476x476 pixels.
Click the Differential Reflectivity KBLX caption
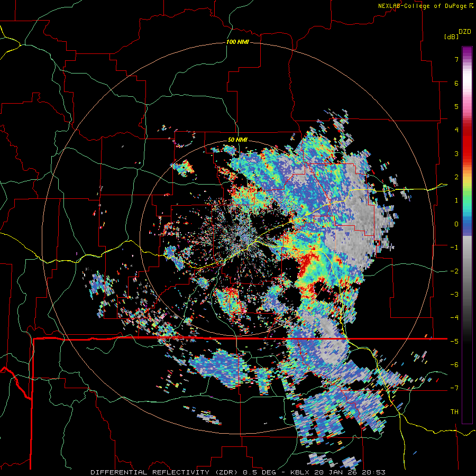[238, 472]
